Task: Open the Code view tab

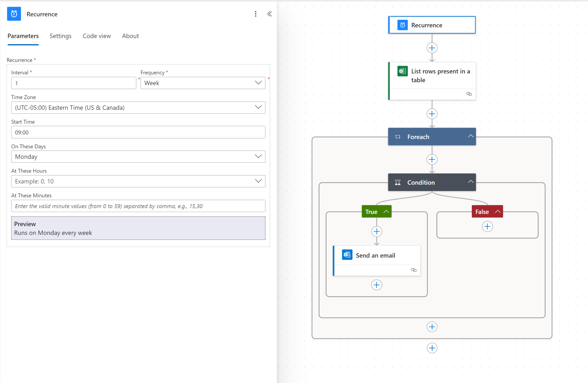Action: pyautogui.click(x=97, y=36)
